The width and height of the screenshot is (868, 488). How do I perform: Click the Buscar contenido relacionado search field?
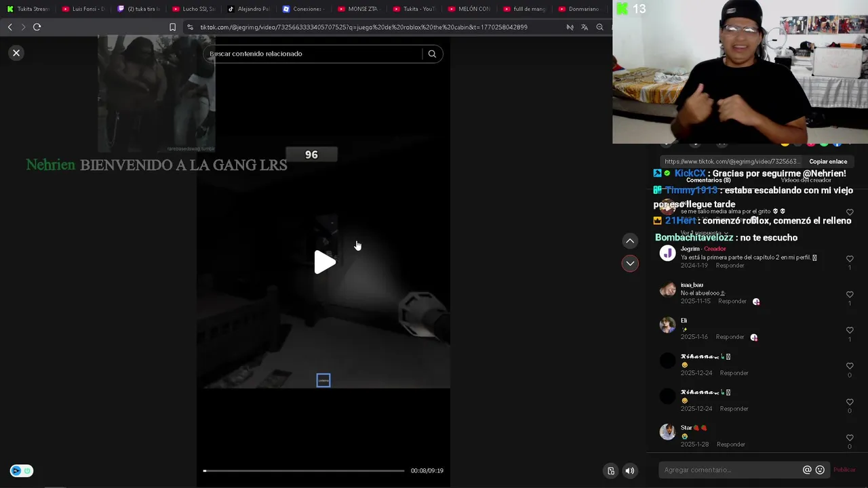click(x=314, y=54)
